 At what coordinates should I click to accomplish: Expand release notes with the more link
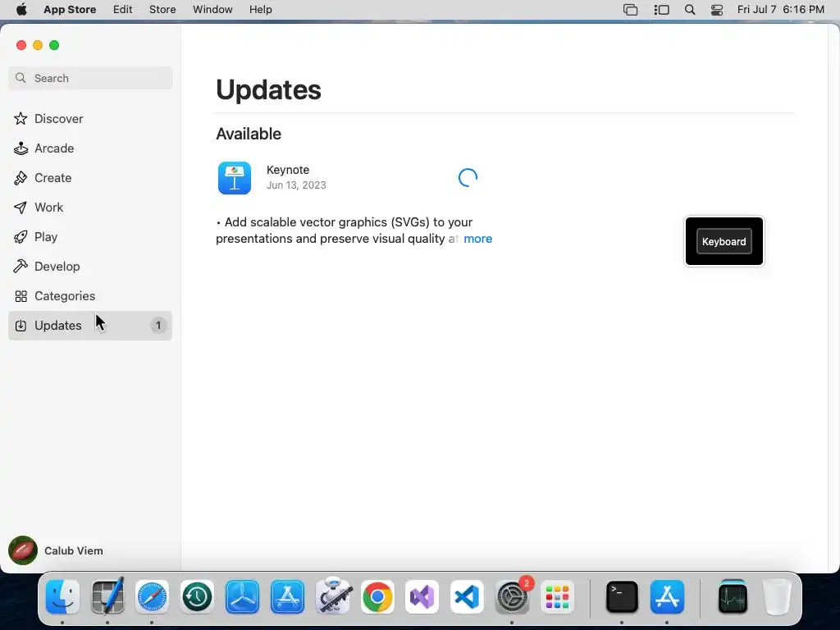click(478, 239)
